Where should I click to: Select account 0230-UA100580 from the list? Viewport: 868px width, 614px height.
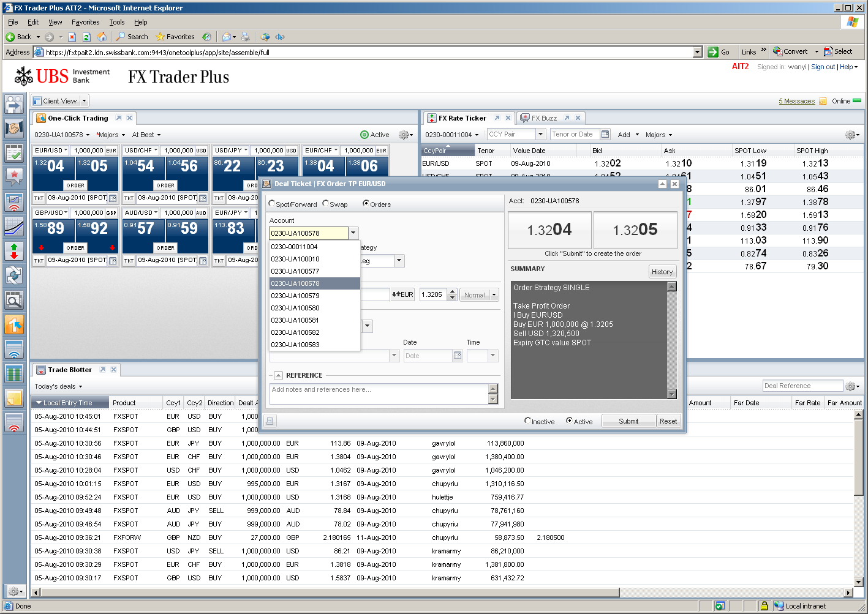click(x=295, y=308)
